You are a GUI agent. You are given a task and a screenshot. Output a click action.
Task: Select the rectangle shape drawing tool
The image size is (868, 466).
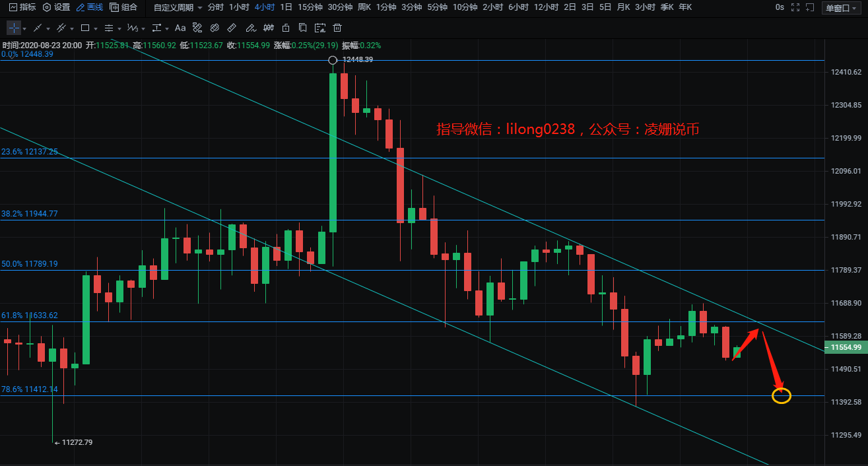(x=85, y=28)
